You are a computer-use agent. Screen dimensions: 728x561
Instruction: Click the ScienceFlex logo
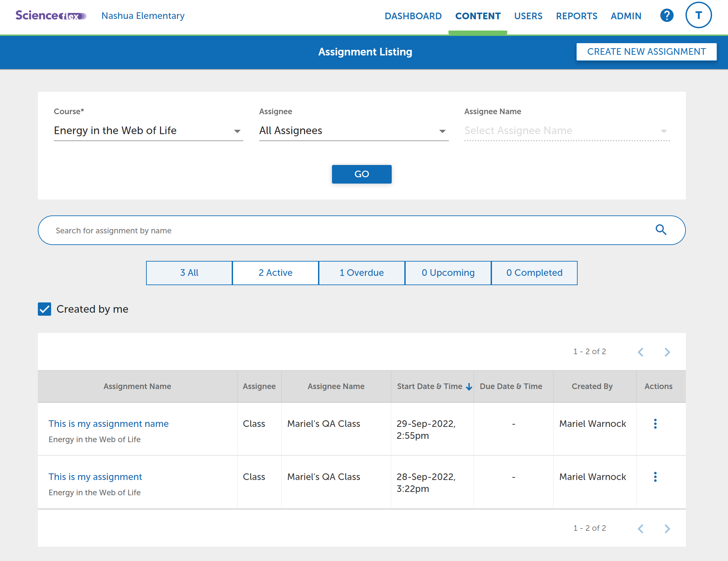(x=51, y=15)
